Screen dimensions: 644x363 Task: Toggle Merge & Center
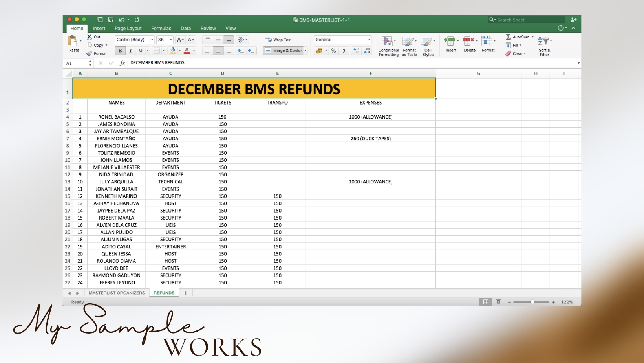pos(284,51)
